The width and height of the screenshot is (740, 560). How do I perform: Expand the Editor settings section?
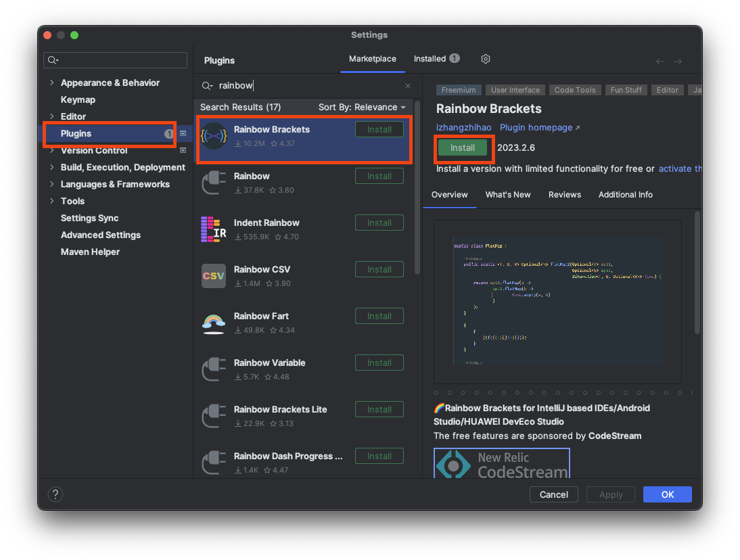coord(52,116)
